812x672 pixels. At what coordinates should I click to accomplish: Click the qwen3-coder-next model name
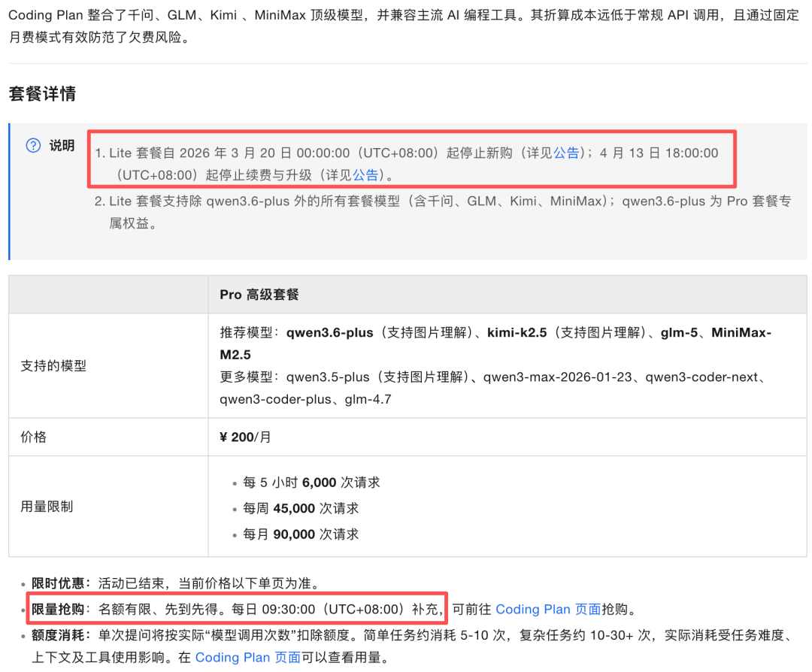point(701,377)
